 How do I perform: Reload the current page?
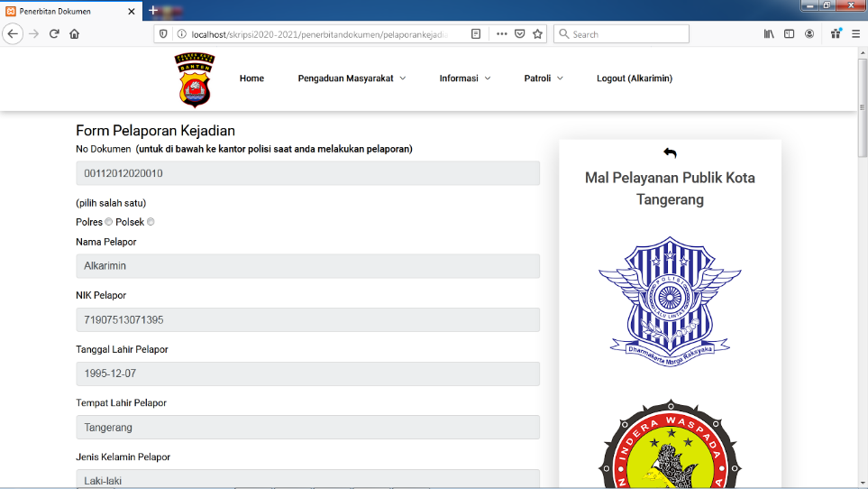pyautogui.click(x=54, y=33)
